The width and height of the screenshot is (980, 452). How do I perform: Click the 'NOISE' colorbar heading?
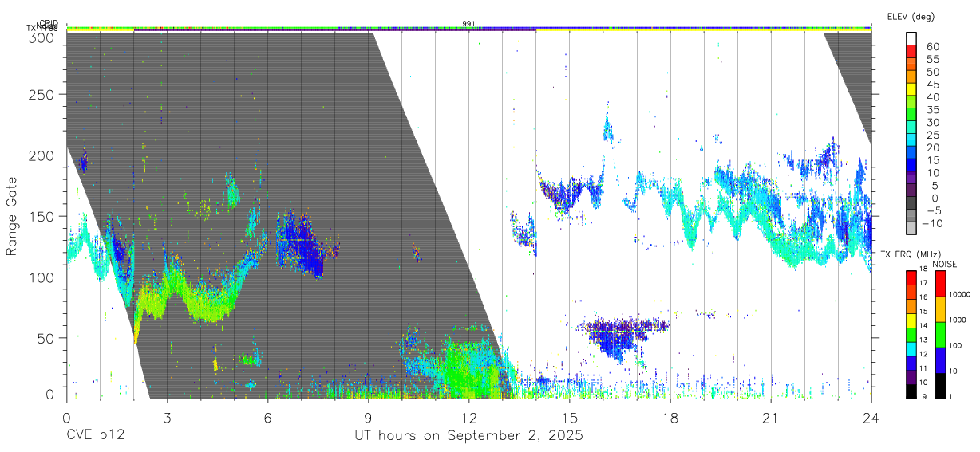click(x=945, y=264)
